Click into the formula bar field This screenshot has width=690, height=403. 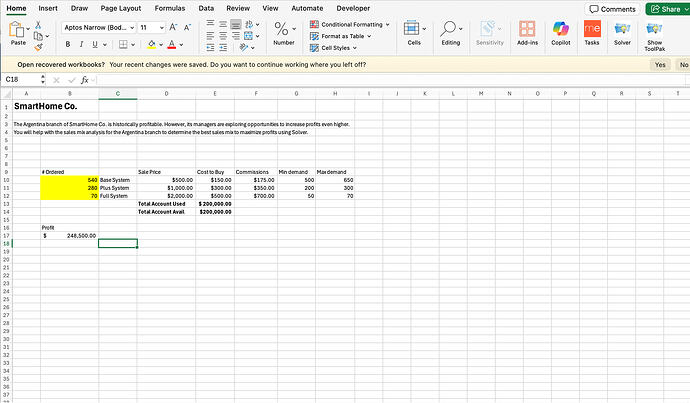(391, 80)
